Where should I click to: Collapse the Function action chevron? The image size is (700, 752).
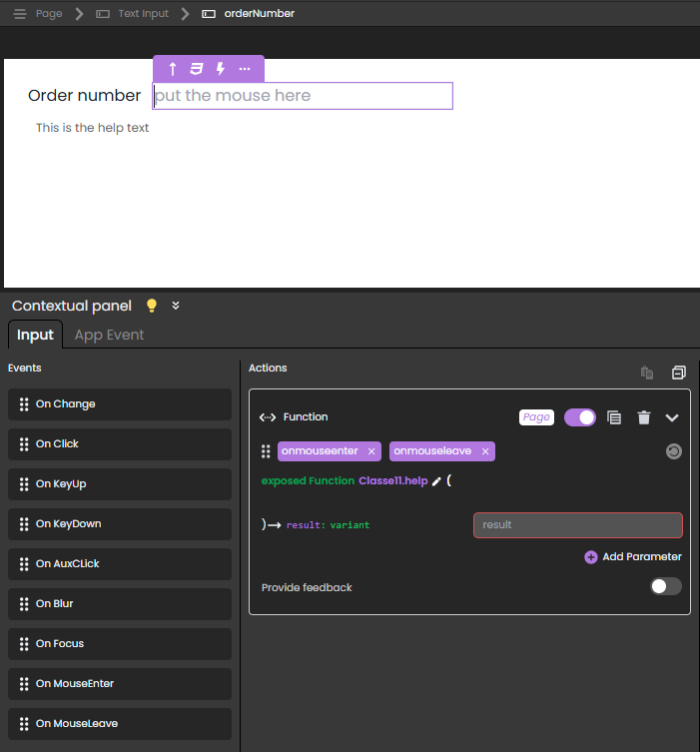point(672,417)
